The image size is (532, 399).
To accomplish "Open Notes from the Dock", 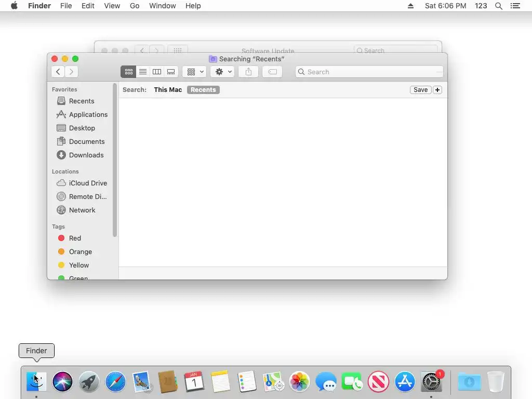I will click(x=220, y=381).
